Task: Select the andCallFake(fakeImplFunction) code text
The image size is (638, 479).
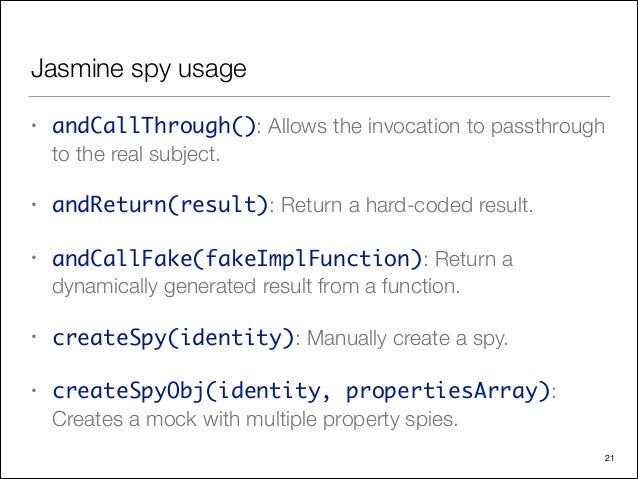Action: pyautogui.click(x=237, y=259)
